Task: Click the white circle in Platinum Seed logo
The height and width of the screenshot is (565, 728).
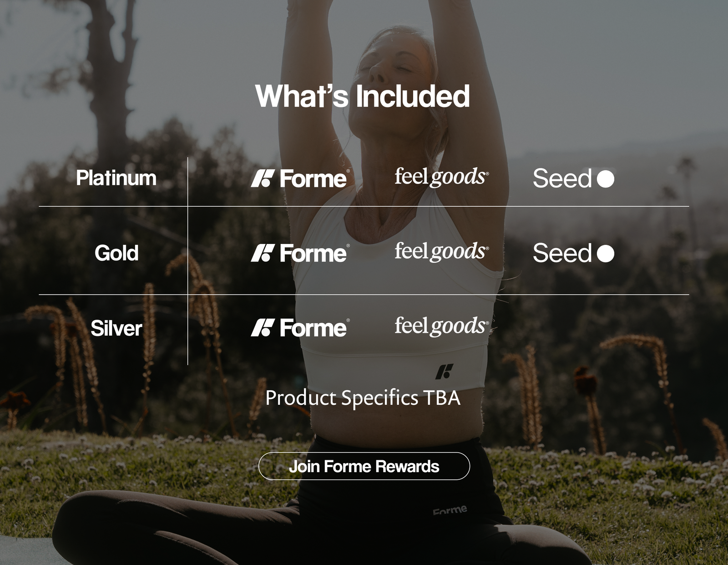Action: click(606, 179)
